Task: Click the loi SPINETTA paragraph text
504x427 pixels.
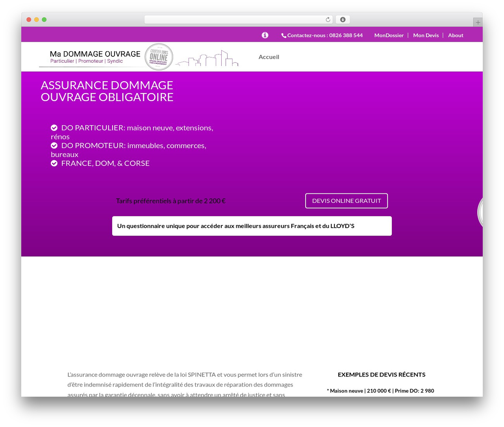Action: pos(185,384)
